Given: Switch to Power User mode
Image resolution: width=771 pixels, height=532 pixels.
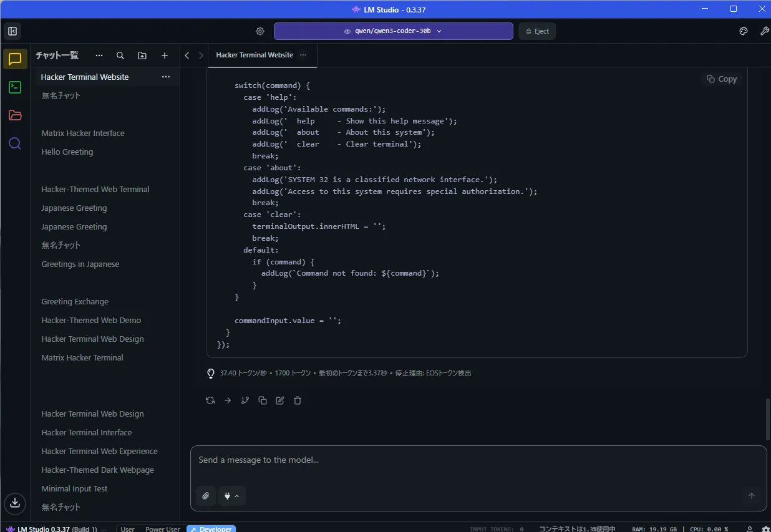Looking at the screenshot, I should [x=162, y=529].
